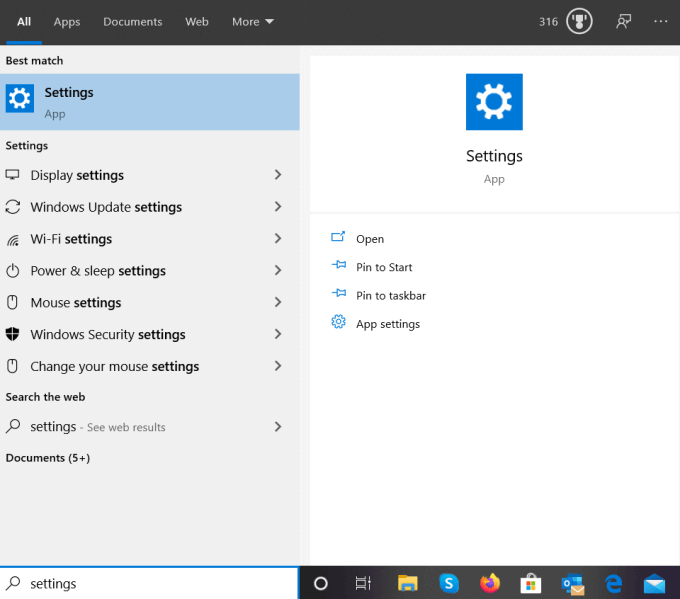Launch File Explorer from the taskbar

point(407,583)
